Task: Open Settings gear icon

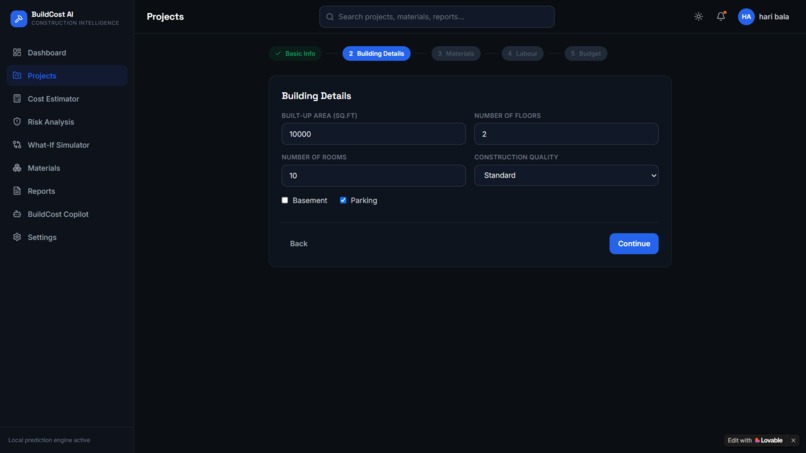Action: point(17,237)
